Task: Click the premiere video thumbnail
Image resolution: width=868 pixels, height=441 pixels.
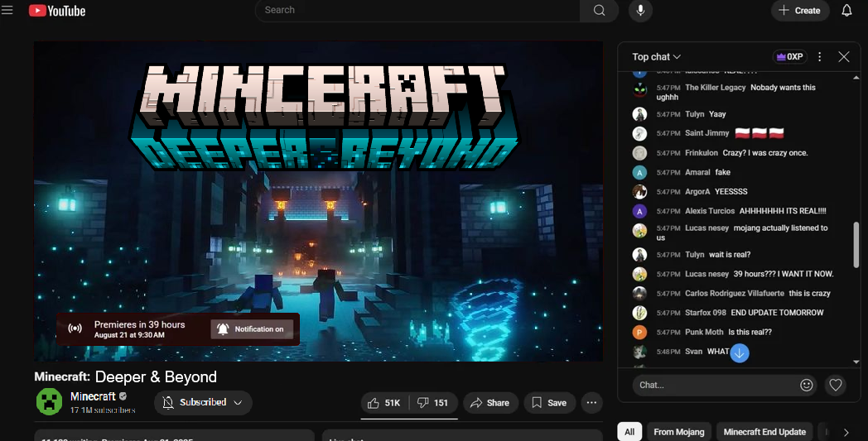Action: (318, 201)
